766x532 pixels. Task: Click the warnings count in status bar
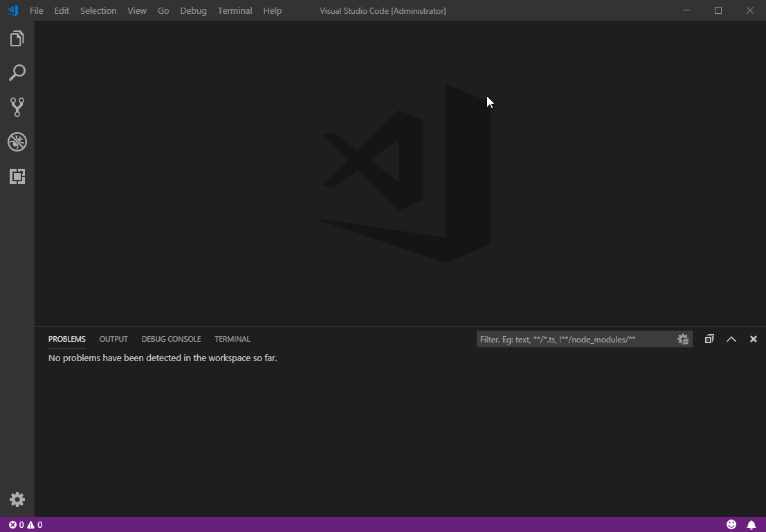tap(35, 524)
